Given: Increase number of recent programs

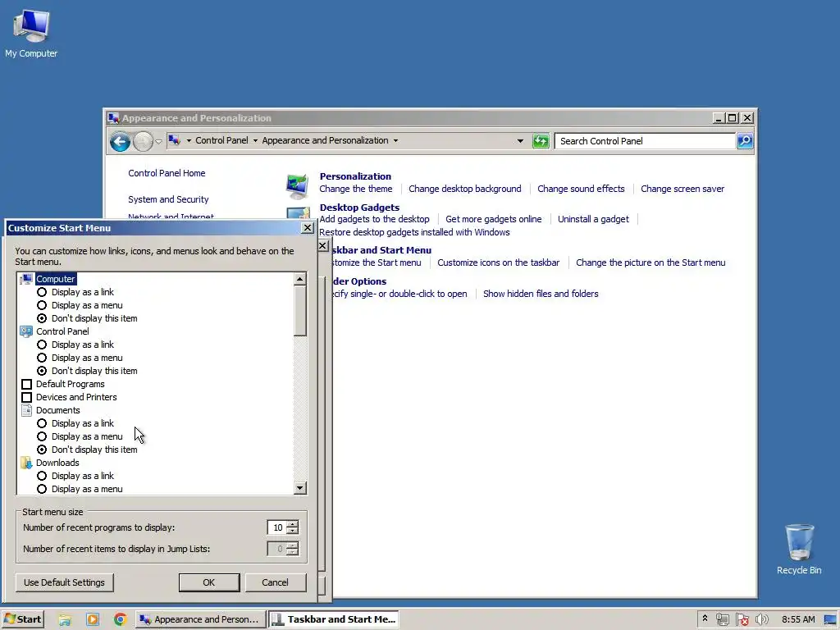Looking at the screenshot, I should coord(293,524).
